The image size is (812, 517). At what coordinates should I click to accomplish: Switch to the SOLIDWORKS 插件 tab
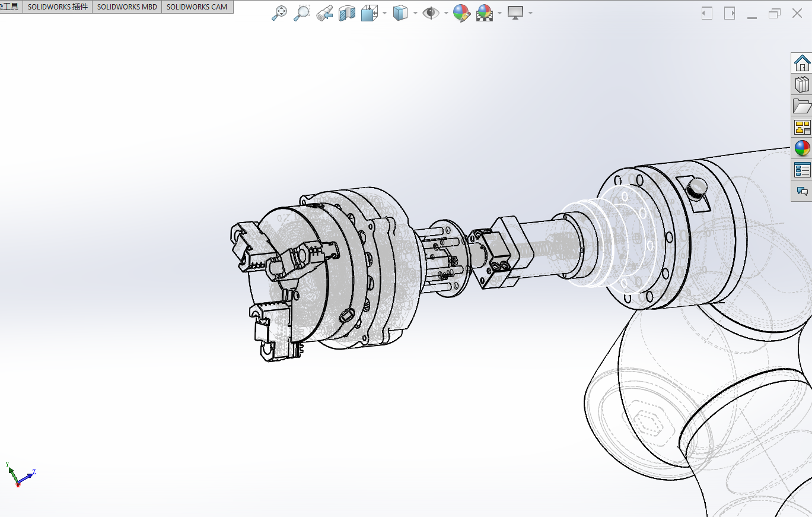(x=58, y=7)
